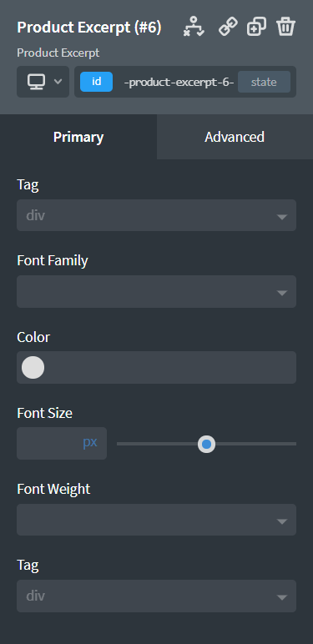
Task: Switch to the Advanced tab
Action: tap(235, 137)
